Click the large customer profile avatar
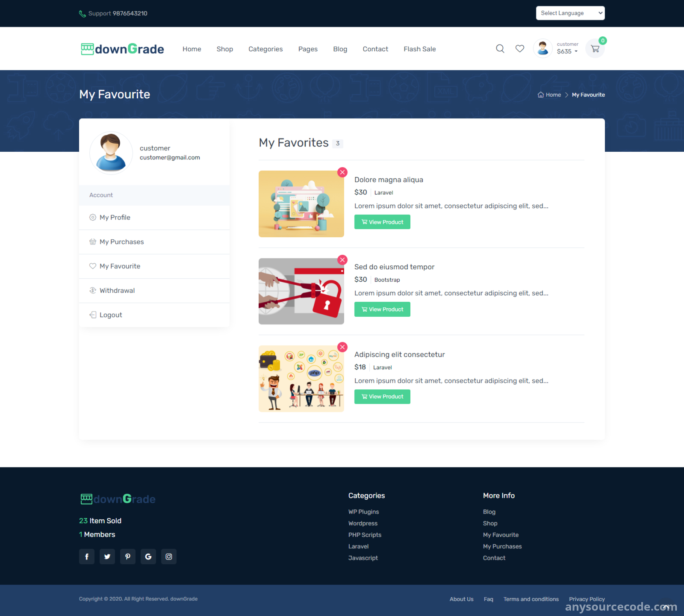This screenshot has height=616, width=684. click(111, 153)
